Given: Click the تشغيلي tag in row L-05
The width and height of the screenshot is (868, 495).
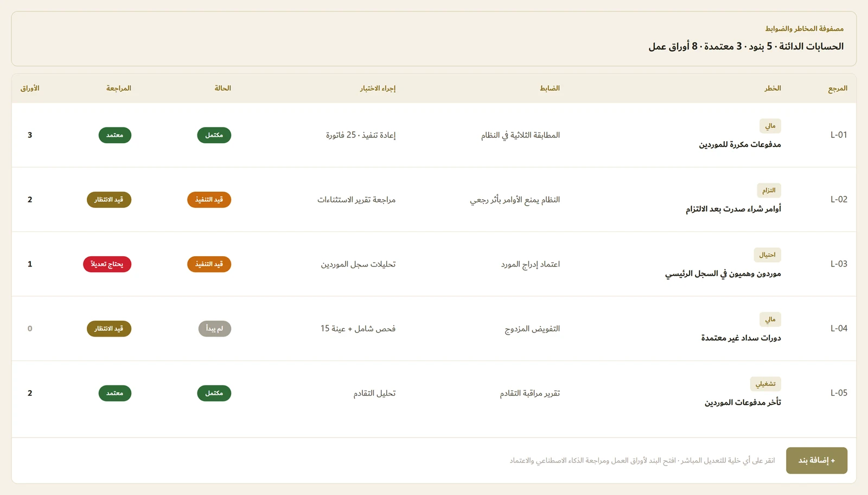Looking at the screenshot, I should point(765,384).
